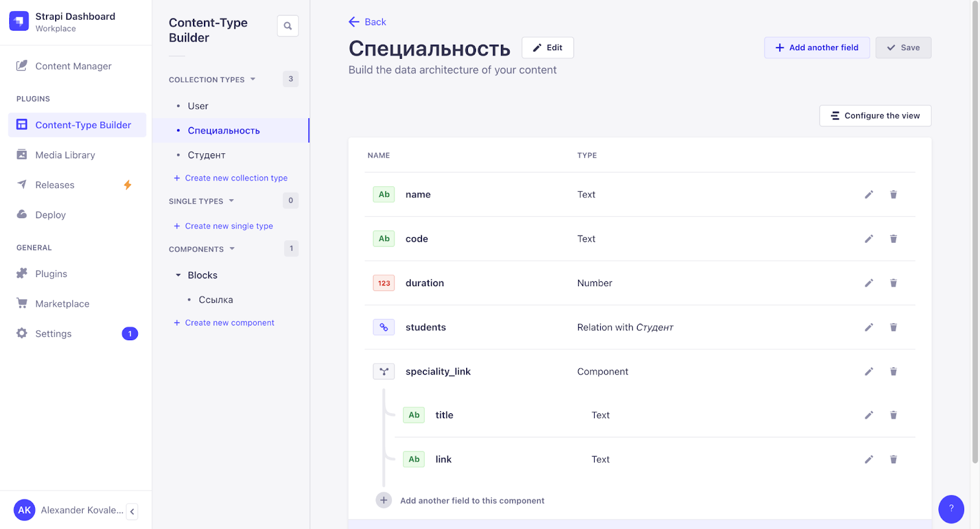
Task: Delete the link component field
Action: click(x=894, y=459)
